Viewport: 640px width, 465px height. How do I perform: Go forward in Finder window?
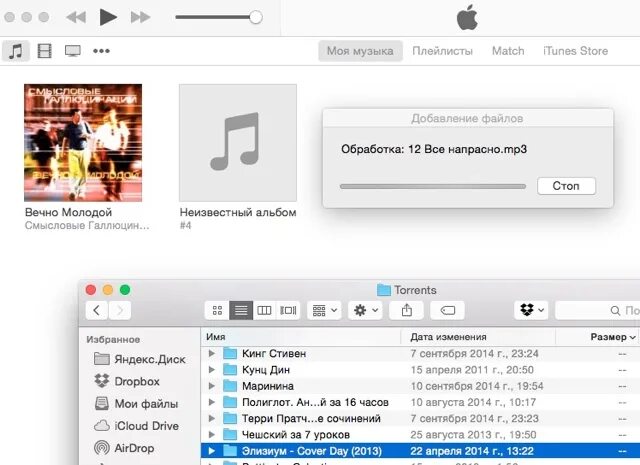point(120,311)
